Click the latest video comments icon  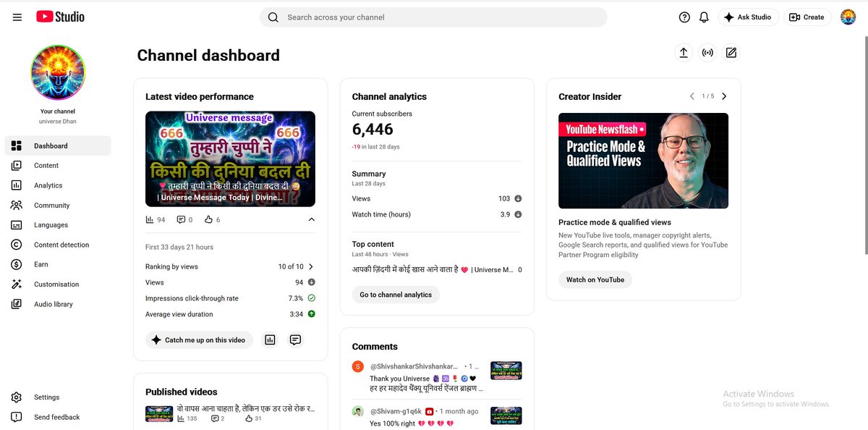click(181, 219)
